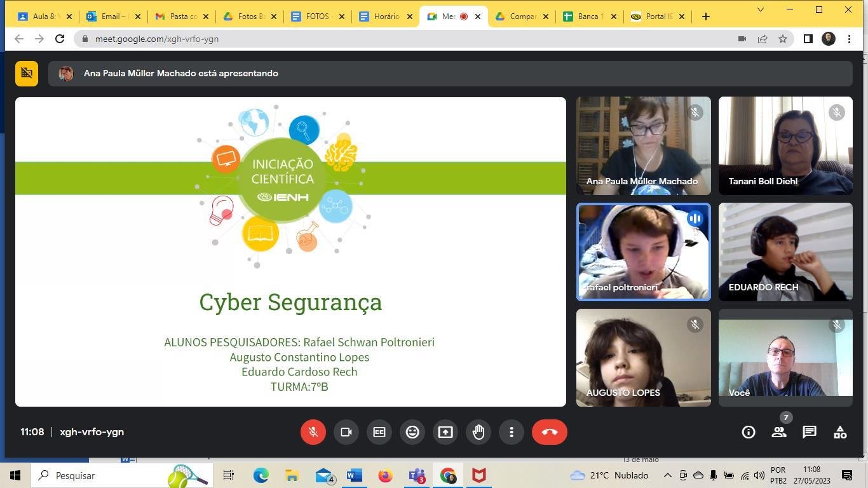Switch to the Portal IE browser tab
868x488 pixels.
(658, 17)
